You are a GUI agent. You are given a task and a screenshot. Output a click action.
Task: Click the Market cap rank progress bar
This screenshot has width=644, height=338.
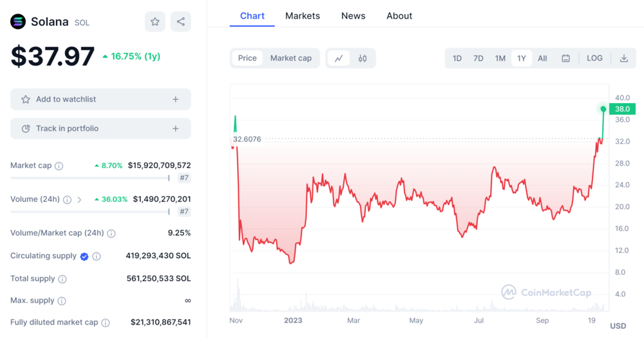90,178
